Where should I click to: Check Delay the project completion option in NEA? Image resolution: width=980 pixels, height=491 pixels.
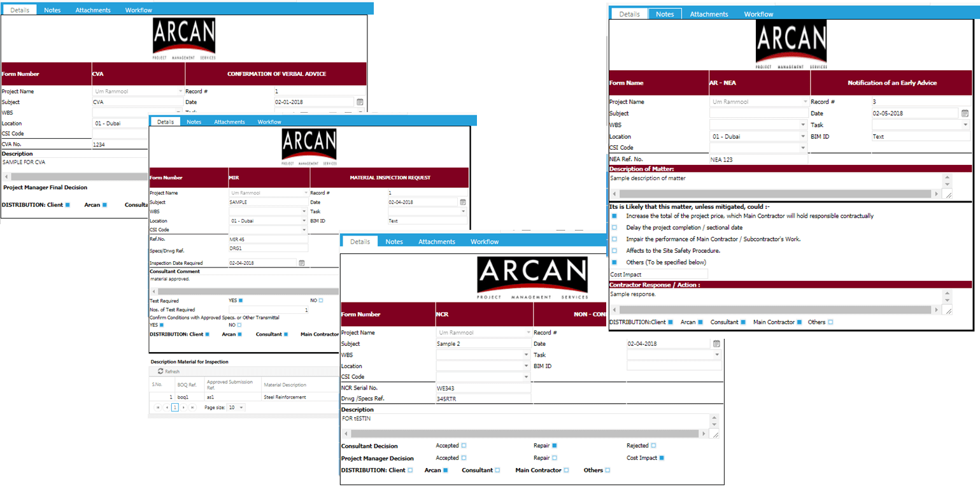pos(614,227)
